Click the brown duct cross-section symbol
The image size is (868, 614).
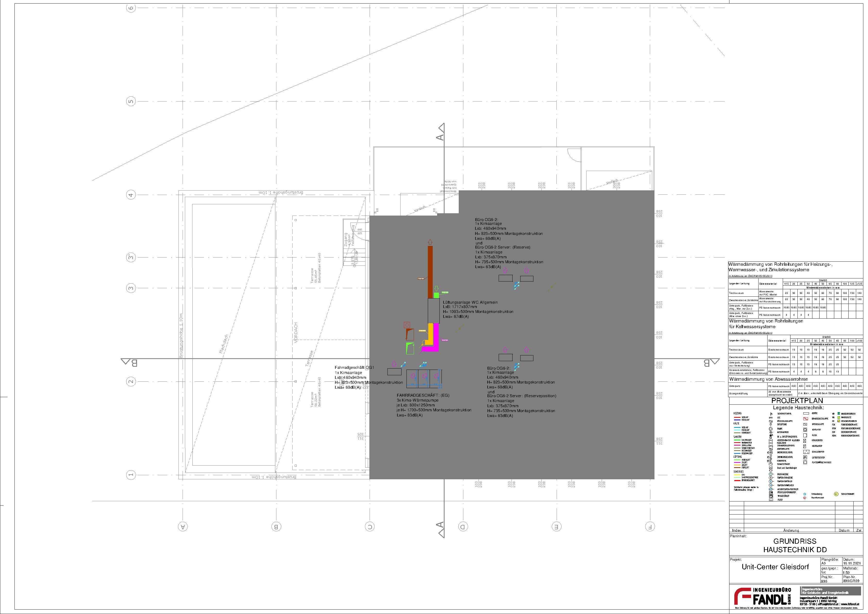(x=410, y=334)
